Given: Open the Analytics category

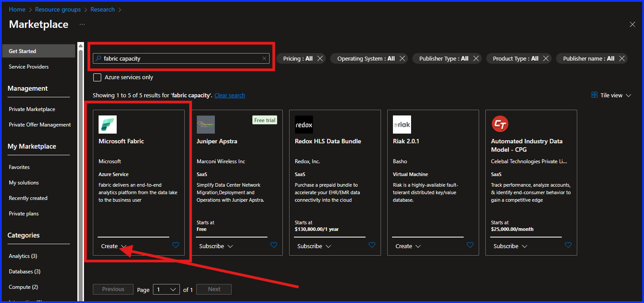Looking at the screenshot, I should 23,256.
